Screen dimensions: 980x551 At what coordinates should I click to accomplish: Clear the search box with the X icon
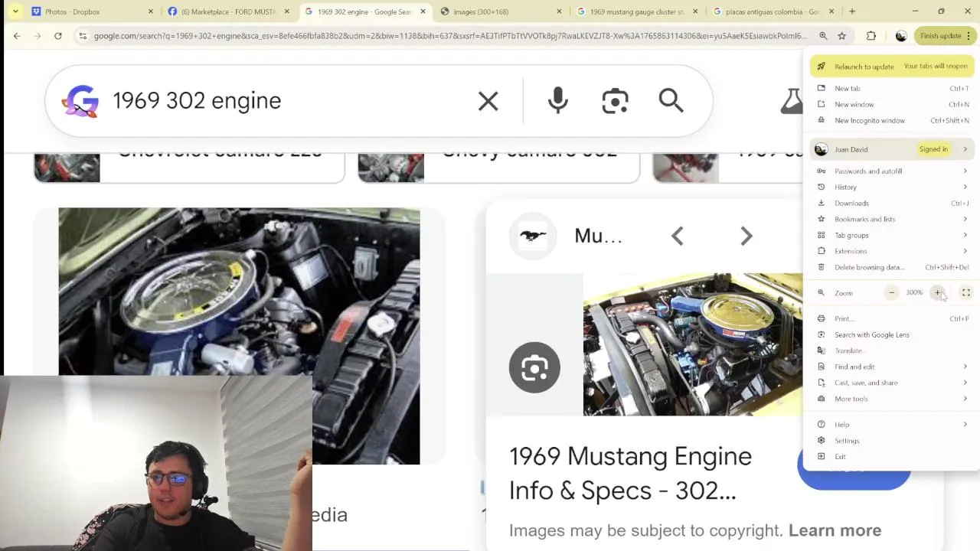(488, 101)
